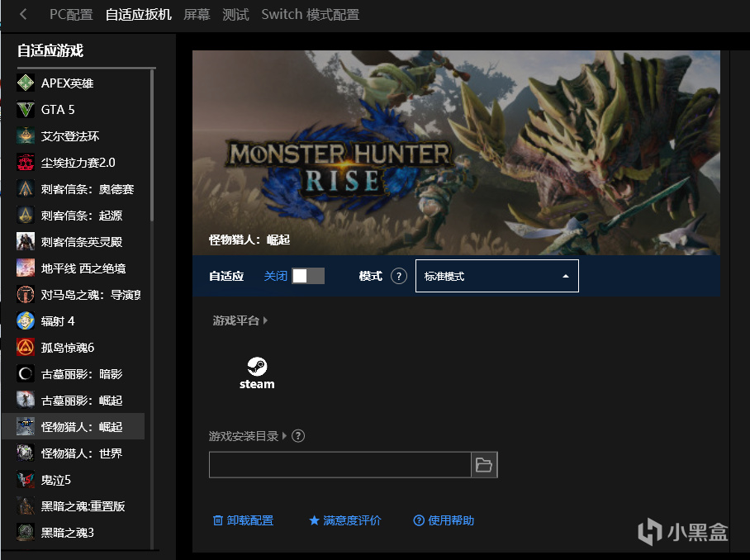Select the 刺客信条：起源 icon
The width and height of the screenshot is (750, 560).
[x=26, y=216]
